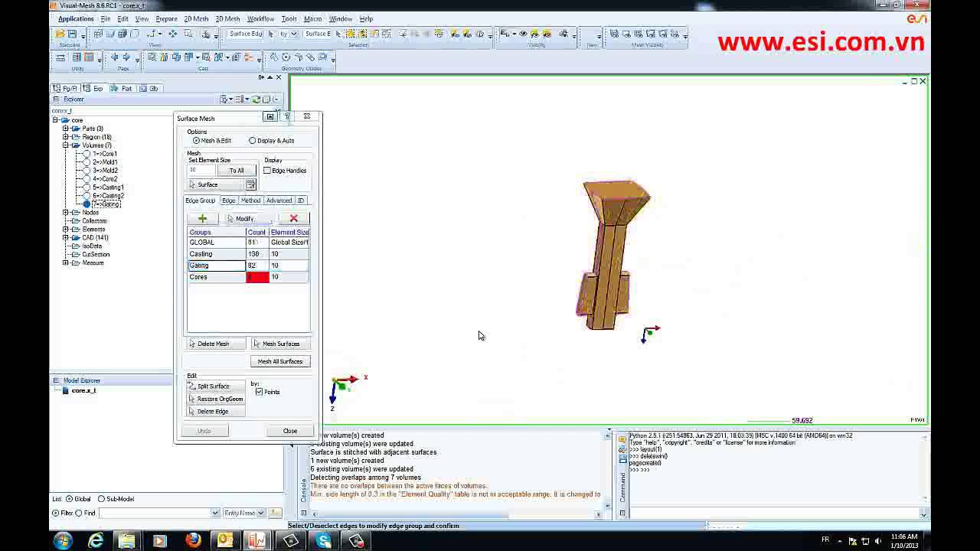Open the Workflow menu
The image size is (980, 551).
[x=260, y=19]
